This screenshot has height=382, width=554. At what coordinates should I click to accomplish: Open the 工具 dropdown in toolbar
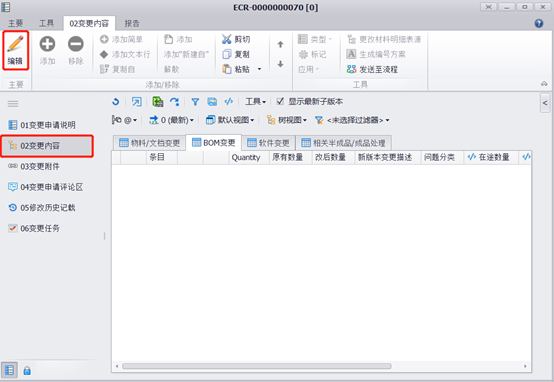click(255, 102)
